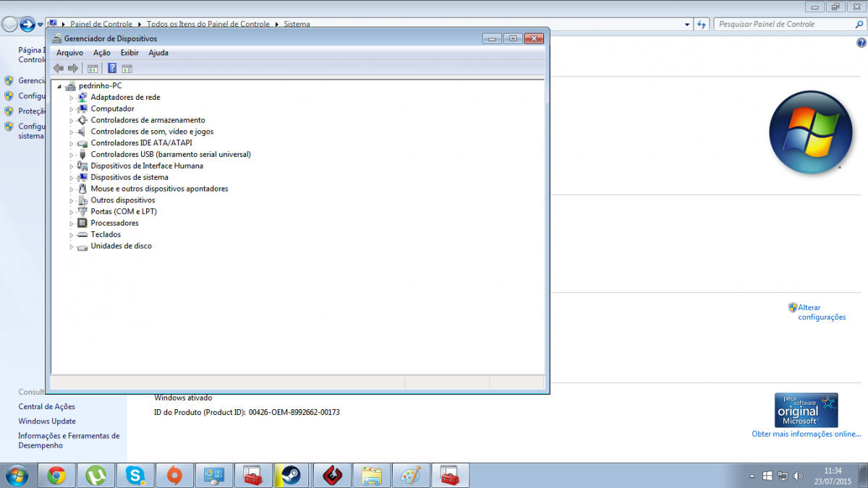The width and height of the screenshot is (868, 488).
Task: Click the Controladores de armazenamento icon
Action: coord(82,120)
